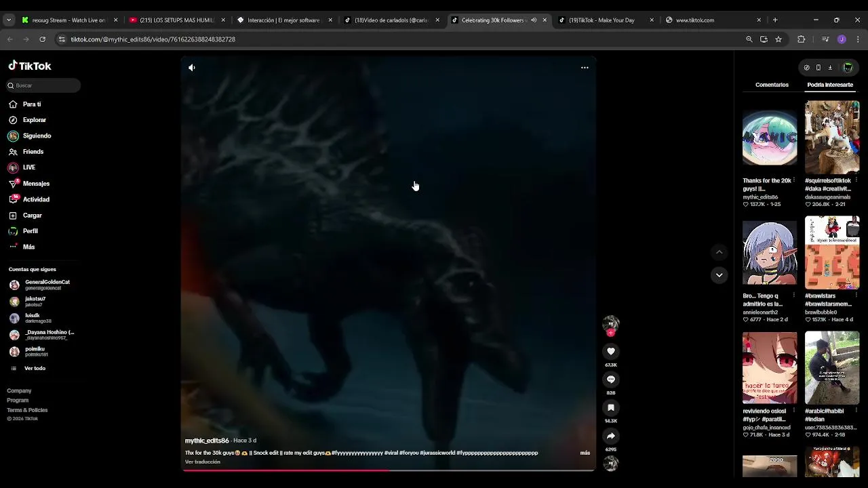Switch to the Comentarios tab

pos(772,85)
